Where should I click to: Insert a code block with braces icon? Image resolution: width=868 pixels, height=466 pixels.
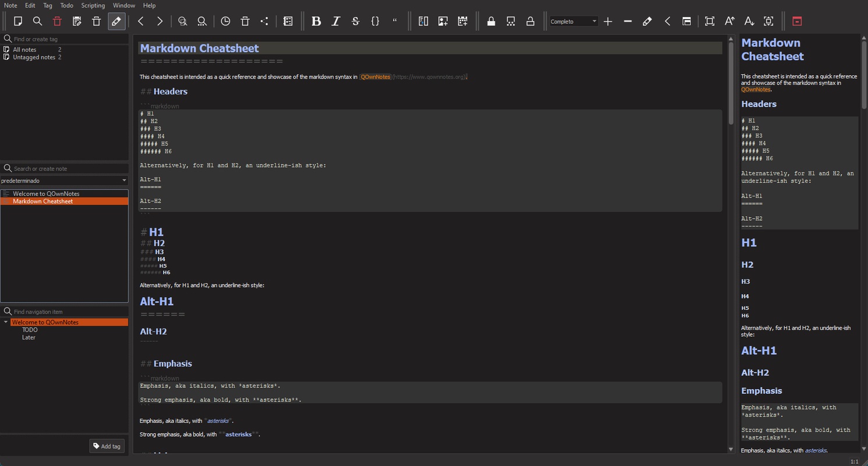coord(375,22)
